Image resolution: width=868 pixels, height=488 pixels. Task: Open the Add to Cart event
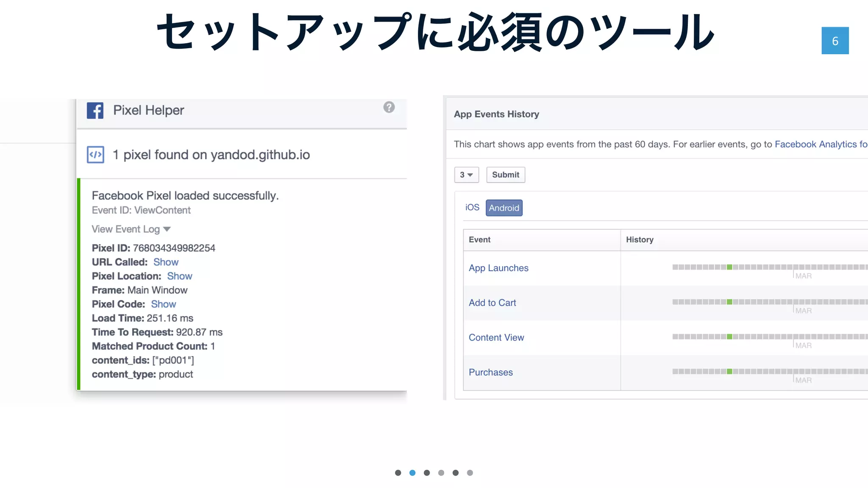coord(492,303)
